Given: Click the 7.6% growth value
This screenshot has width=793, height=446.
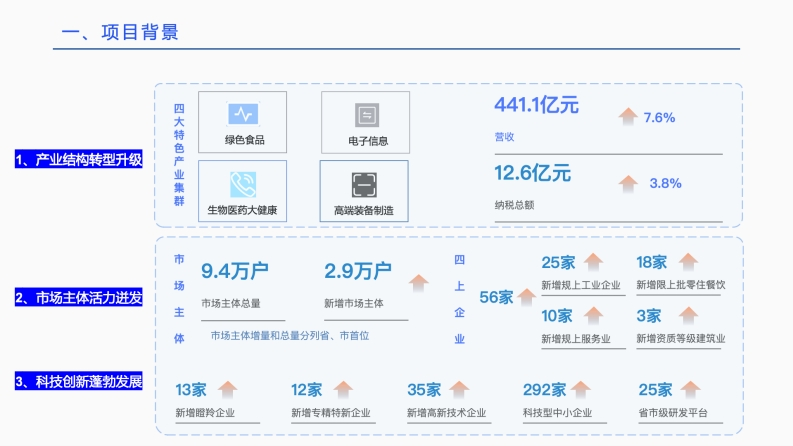Looking at the screenshot, I should (659, 118).
